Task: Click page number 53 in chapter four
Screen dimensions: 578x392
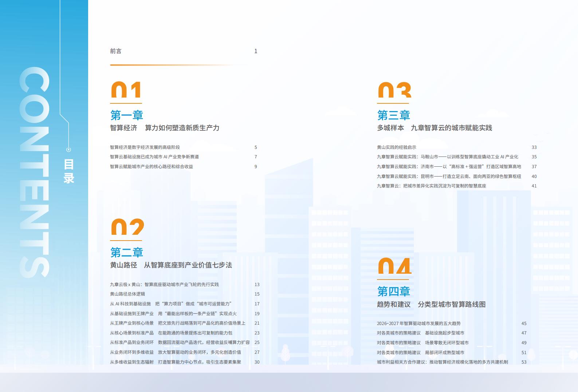Action: 524,362
